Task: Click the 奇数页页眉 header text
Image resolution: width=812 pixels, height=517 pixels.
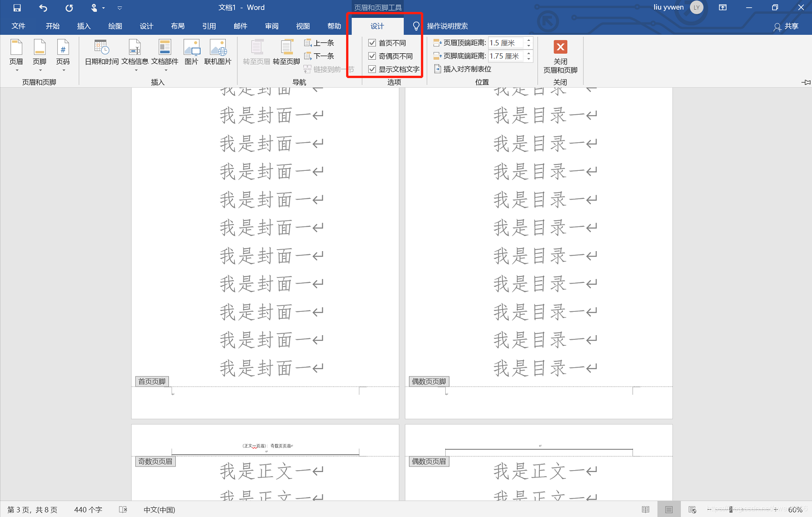Action: click(268, 446)
